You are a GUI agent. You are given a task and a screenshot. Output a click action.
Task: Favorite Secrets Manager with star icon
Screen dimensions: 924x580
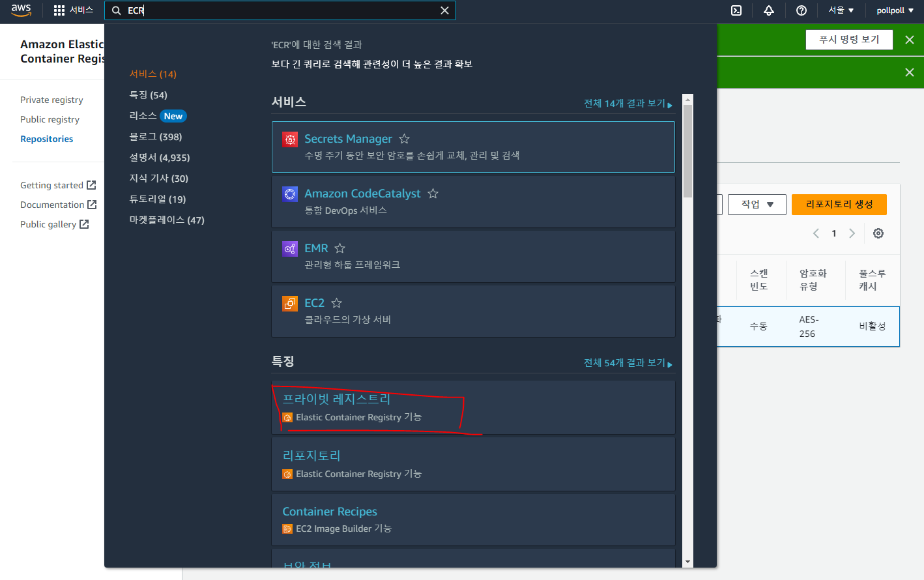404,139
